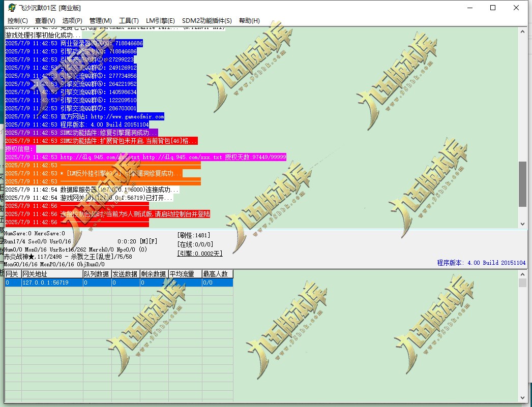Click the 0/0 cell in 最高人数 column
The height and width of the screenshot is (407, 532).
(x=218, y=283)
